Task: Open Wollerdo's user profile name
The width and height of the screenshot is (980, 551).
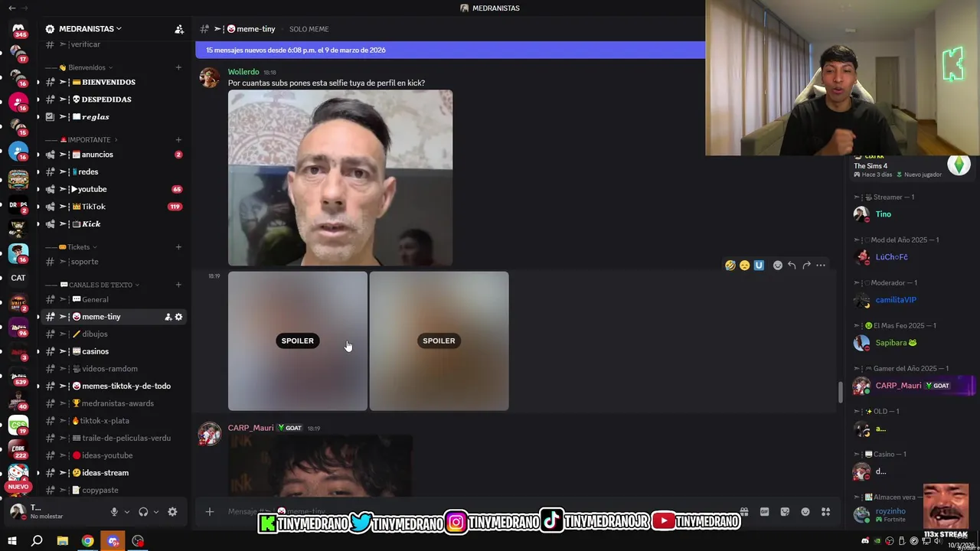Action: [243, 72]
